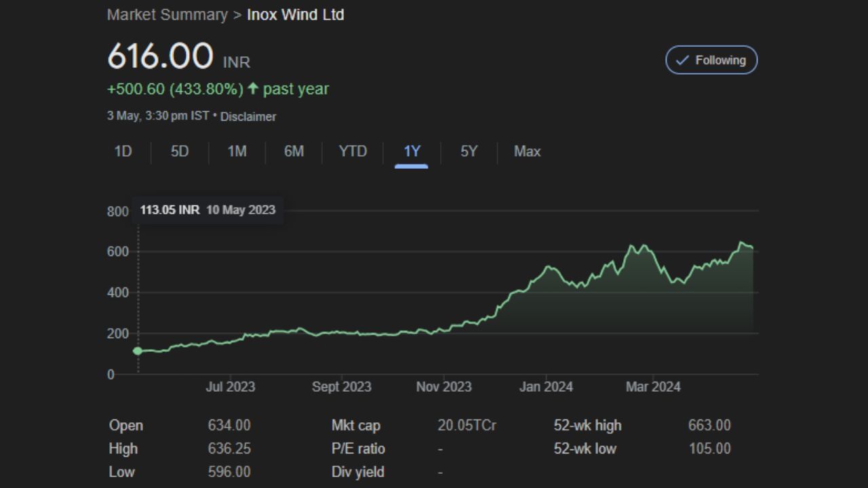
Task: Click the checkmark icon in Following button
Action: coord(682,60)
